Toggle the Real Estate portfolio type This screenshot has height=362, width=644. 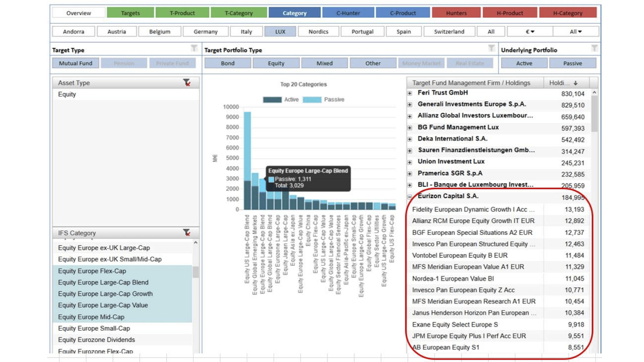(470, 63)
